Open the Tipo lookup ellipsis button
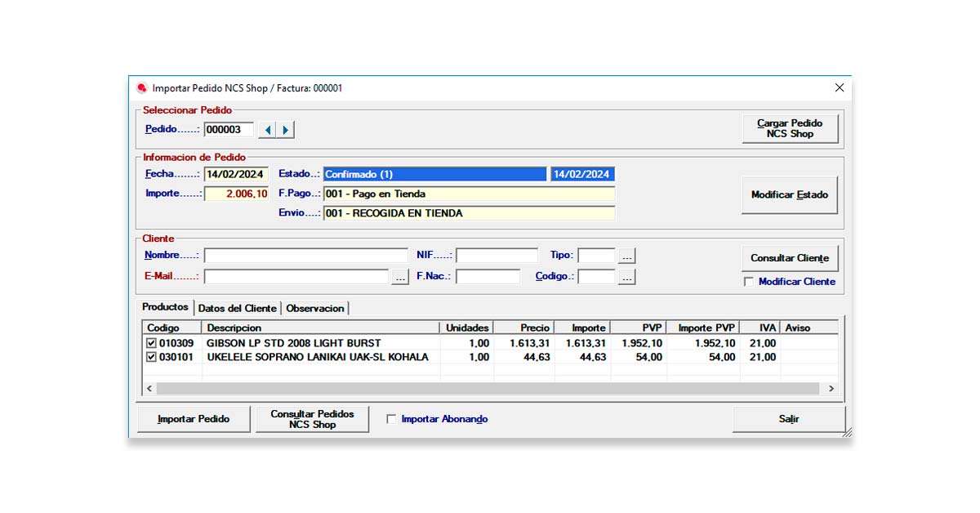This screenshot has width=980, height=513. click(626, 256)
